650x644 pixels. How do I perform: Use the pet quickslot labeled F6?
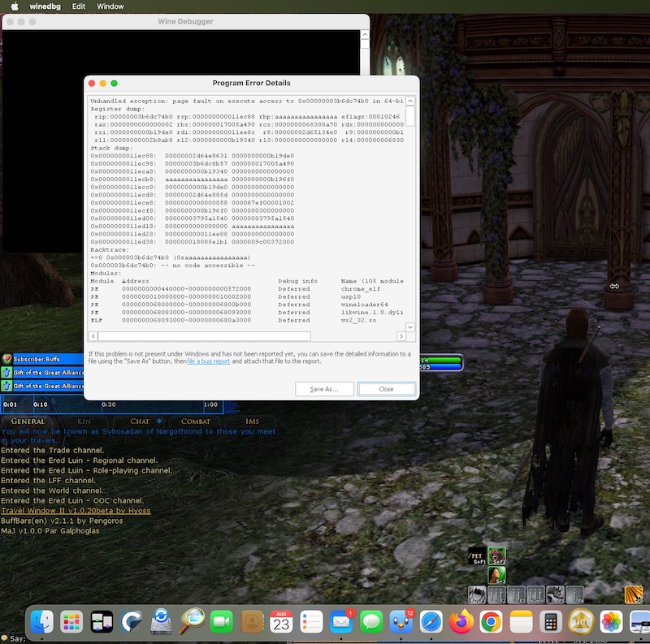coord(575,594)
